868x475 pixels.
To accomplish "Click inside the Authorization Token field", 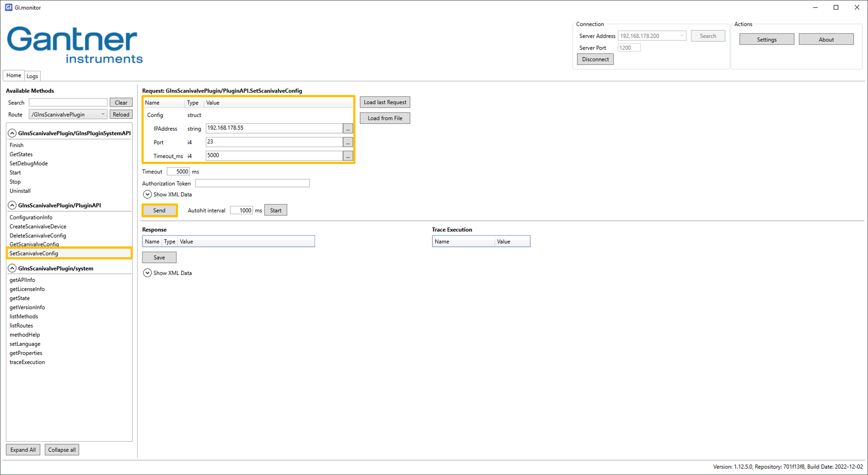I will (252, 183).
